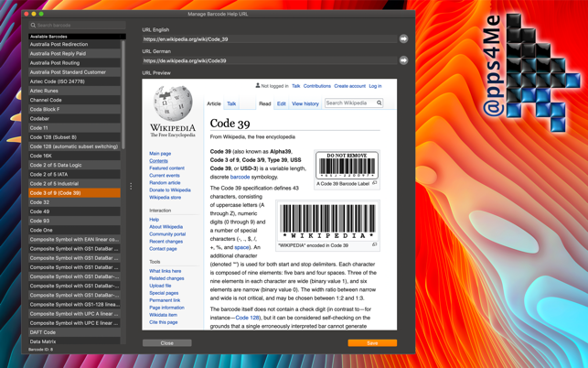Enlarge the WIKIPEDIA encoded barcode image icon
Image resolution: width=588 pixels, height=368 pixels.
point(374,244)
